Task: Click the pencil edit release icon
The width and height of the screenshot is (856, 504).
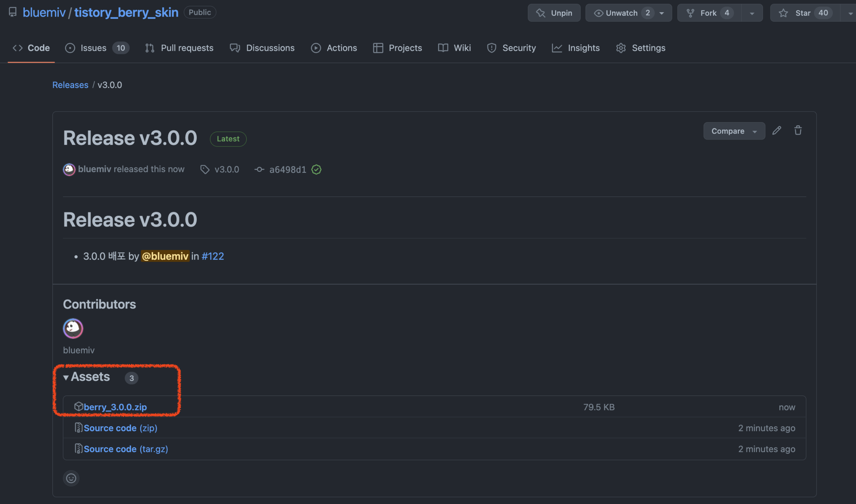Action: (x=776, y=131)
